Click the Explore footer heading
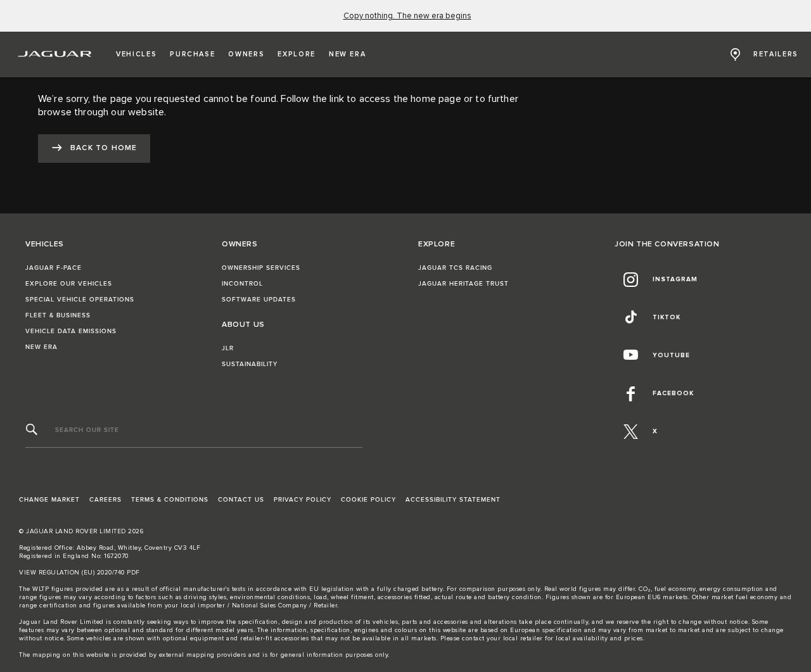 click(437, 244)
